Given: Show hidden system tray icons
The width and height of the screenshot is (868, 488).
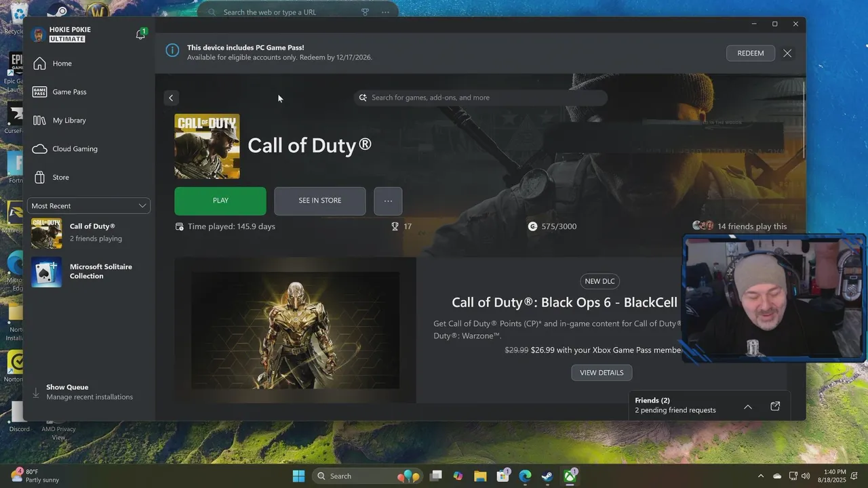Looking at the screenshot, I should (x=760, y=476).
